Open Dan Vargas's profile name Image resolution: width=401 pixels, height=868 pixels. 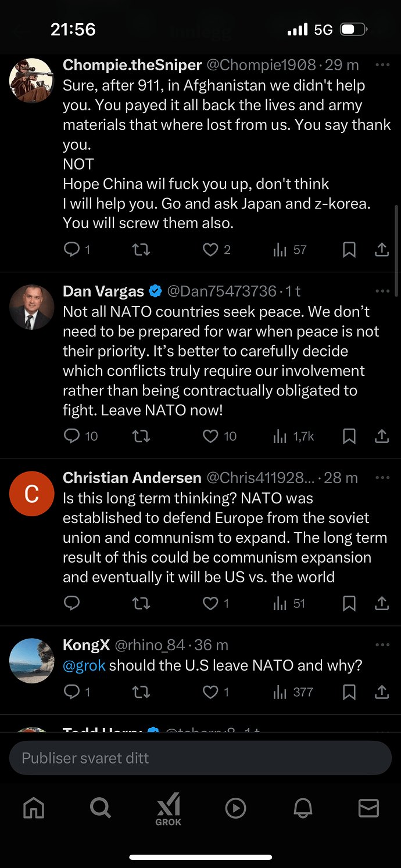point(103,291)
